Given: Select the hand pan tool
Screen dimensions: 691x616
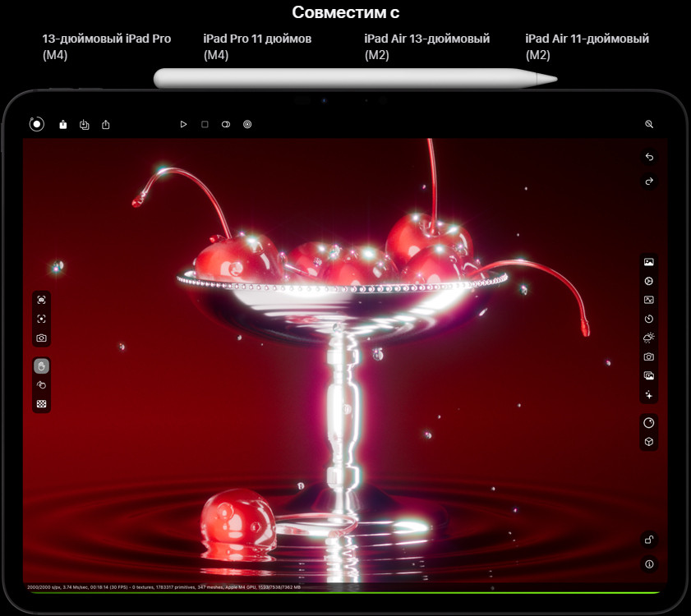Looking at the screenshot, I should pos(41,366).
